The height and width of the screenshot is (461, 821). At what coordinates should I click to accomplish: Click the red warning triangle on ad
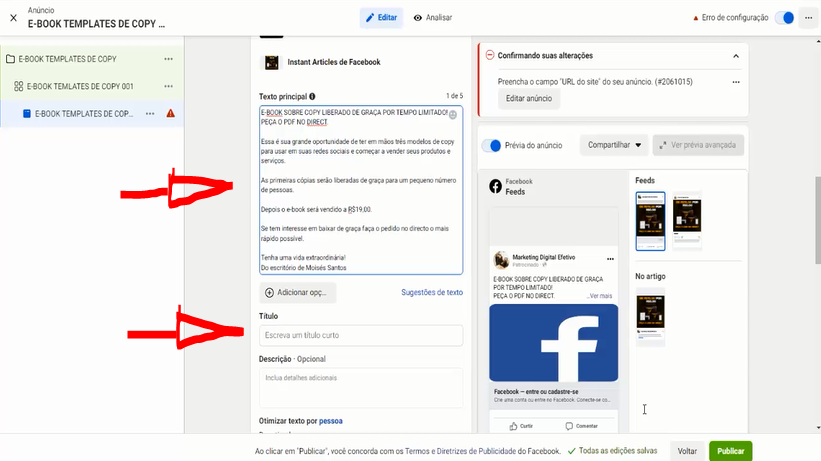pos(171,113)
